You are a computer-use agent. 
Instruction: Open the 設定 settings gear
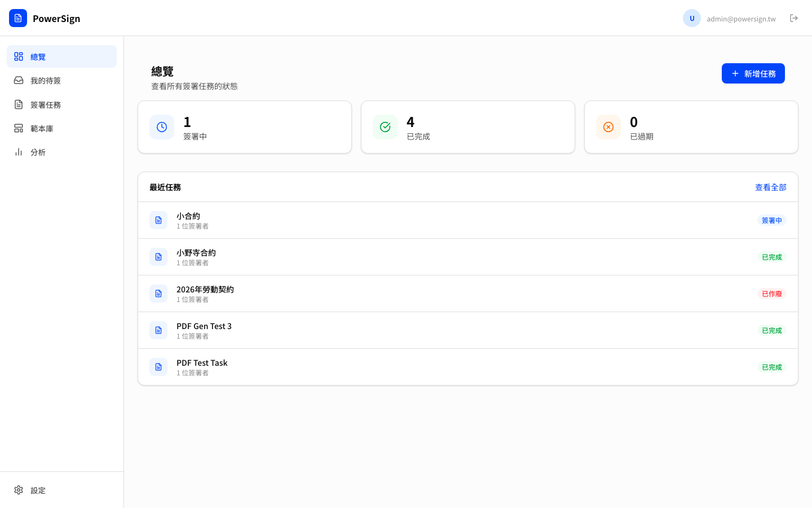click(x=19, y=490)
